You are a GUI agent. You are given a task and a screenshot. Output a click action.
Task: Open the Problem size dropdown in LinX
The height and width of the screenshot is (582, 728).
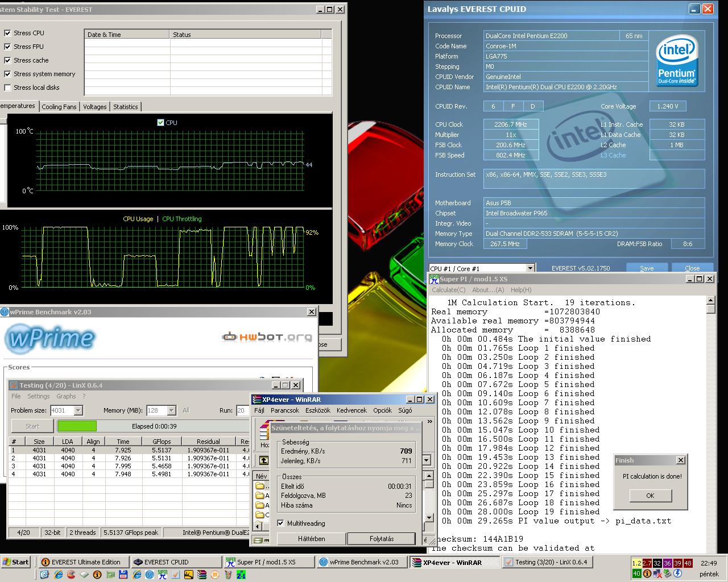(x=78, y=410)
